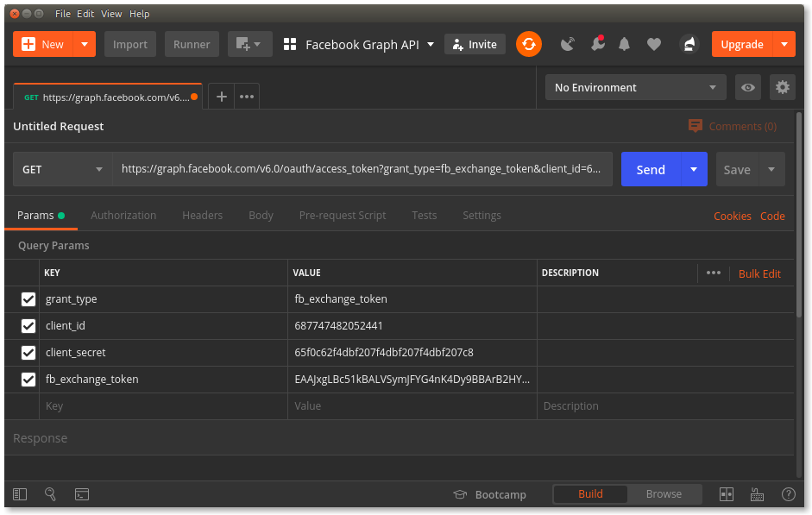Open the No Environment dropdown

[x=635, y=87]
